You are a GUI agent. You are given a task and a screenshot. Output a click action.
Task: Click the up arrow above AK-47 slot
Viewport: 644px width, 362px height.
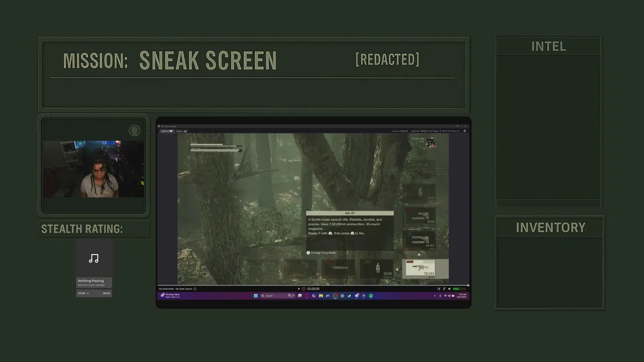419,254
